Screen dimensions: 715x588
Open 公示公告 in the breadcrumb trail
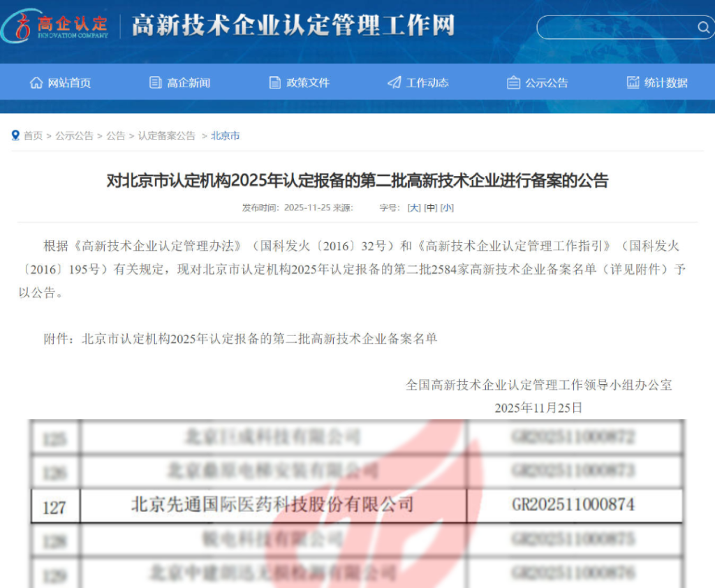(x=75, y=135)
